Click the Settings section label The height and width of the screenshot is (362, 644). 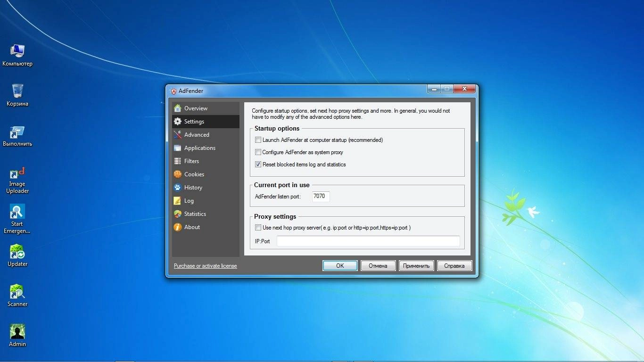pos(194,122)
